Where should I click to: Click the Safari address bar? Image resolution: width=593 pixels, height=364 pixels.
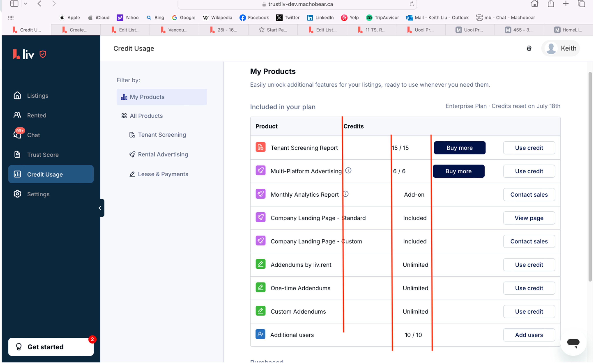pos(297,4)
